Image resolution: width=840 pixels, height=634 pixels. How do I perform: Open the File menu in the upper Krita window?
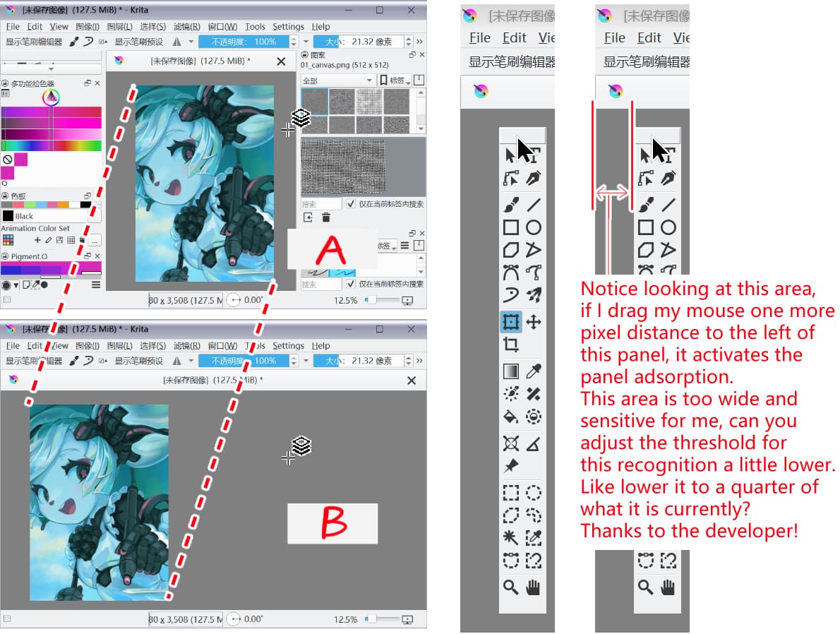pyautogui.click(x=13, y=26)
